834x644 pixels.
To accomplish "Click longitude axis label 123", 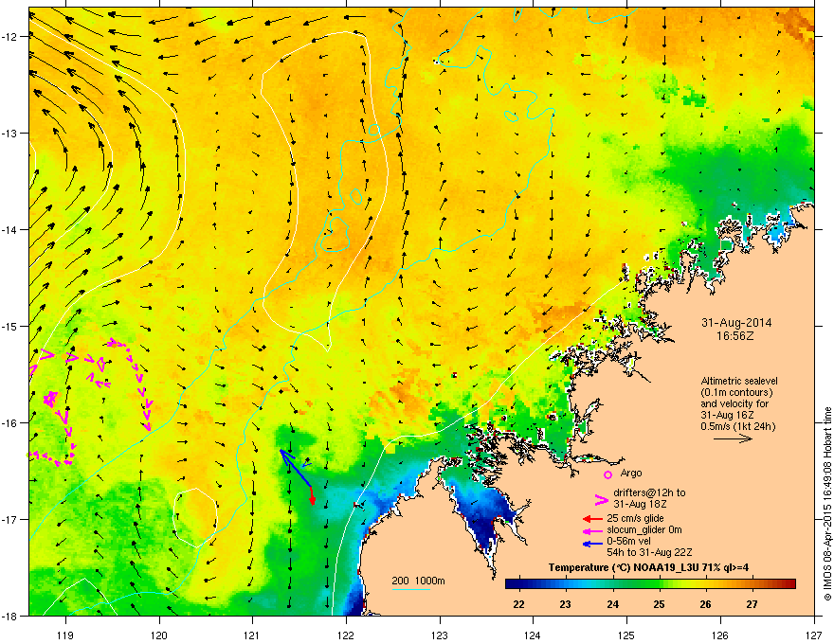I will pos(440,635).
